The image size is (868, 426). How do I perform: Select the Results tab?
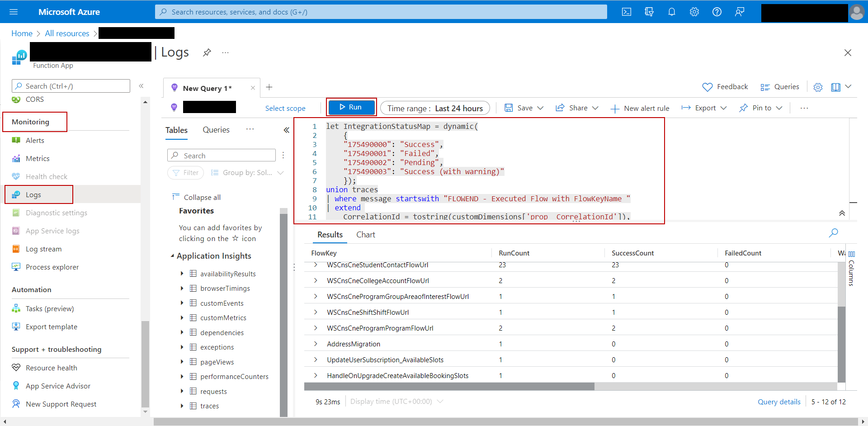coord(330,235)
